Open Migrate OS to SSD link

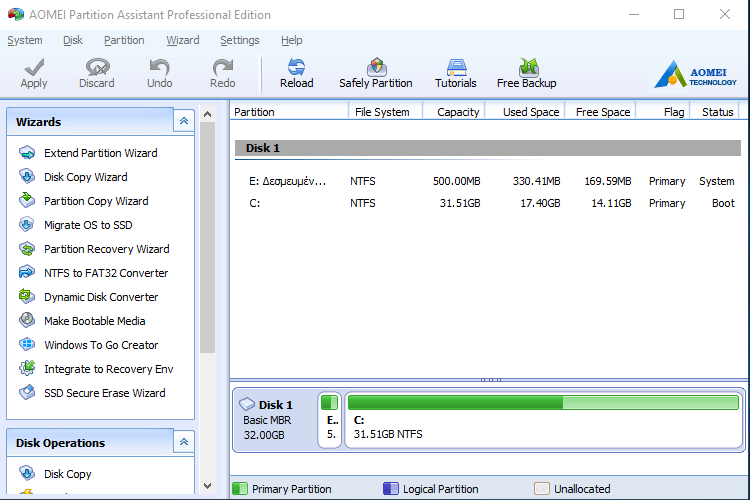[x=88, y=225]
